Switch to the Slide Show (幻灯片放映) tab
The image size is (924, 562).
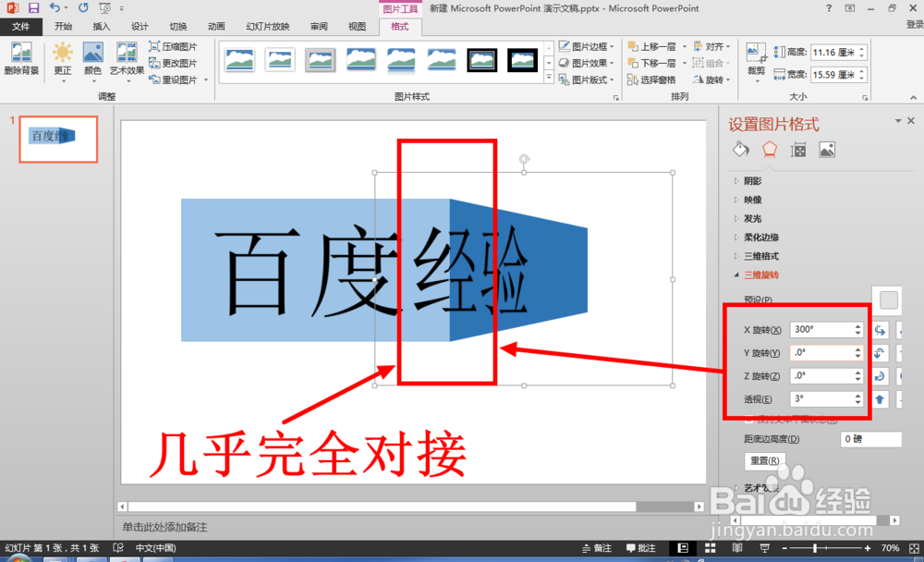coord(268,27)
